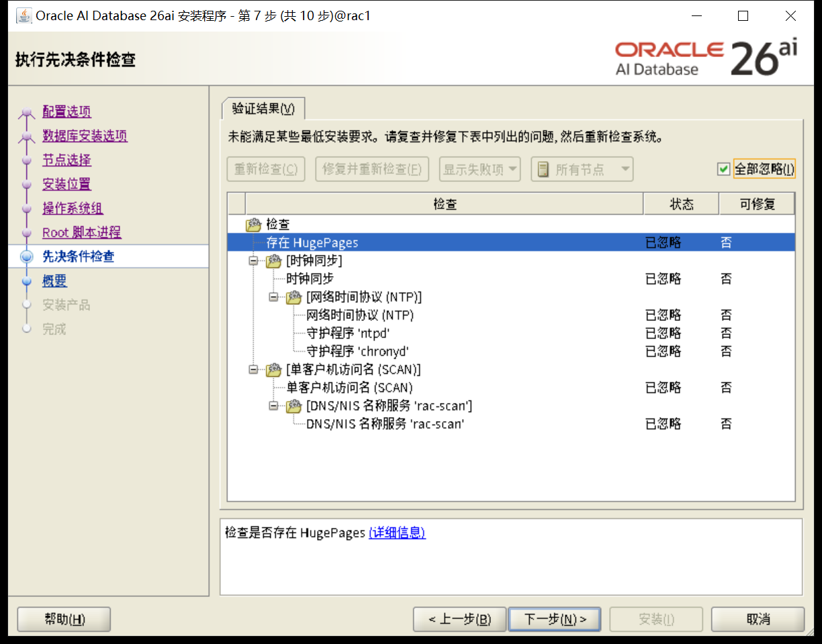Click the 可修复 column header

[x=757, y=204]
